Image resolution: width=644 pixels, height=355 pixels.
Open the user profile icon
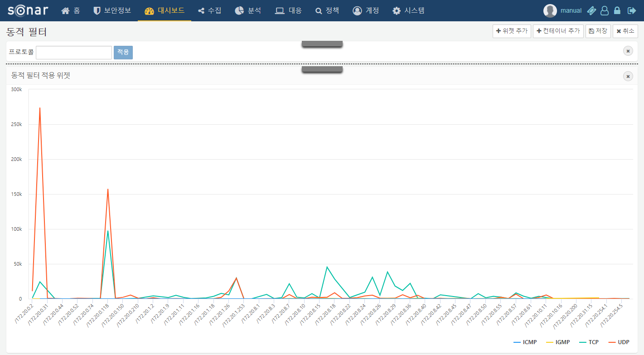click(605, 10)
